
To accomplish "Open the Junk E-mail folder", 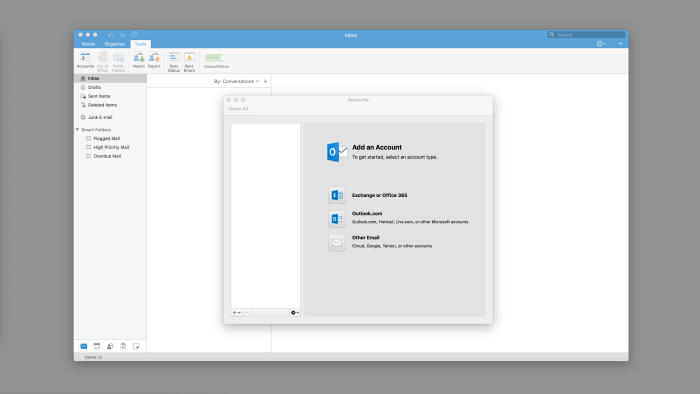I will [x=110, y=117].
